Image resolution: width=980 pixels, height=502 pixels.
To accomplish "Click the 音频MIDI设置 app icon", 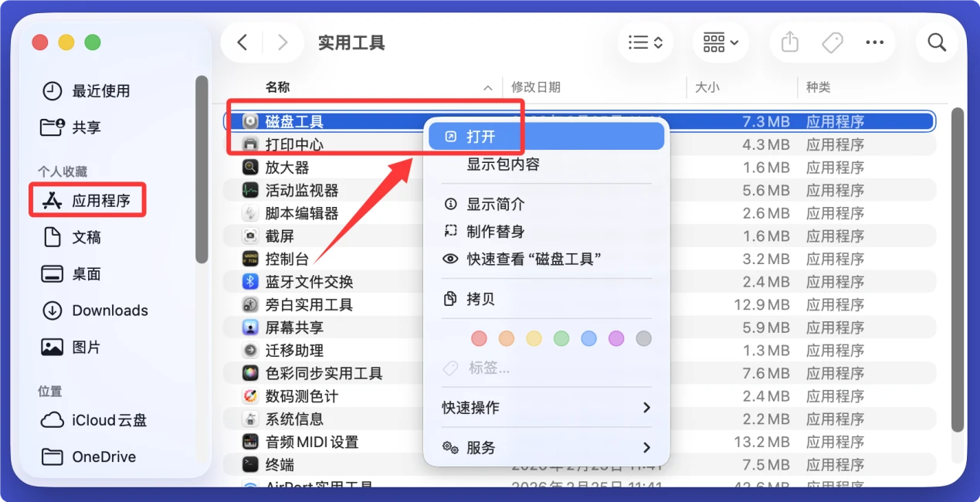I will tap(250, 442).
